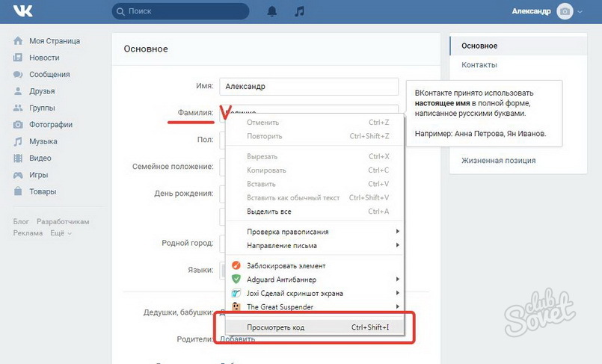This screenshot has width=602, height=364.
Task: Click the Разработчикам footer link
Action: (64, 222)
